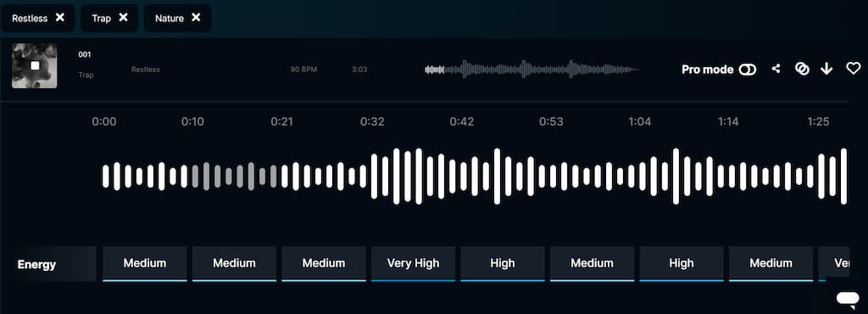
Task: Stop playback on the track cover thumbnail
Action: click(x=34, y=65)
